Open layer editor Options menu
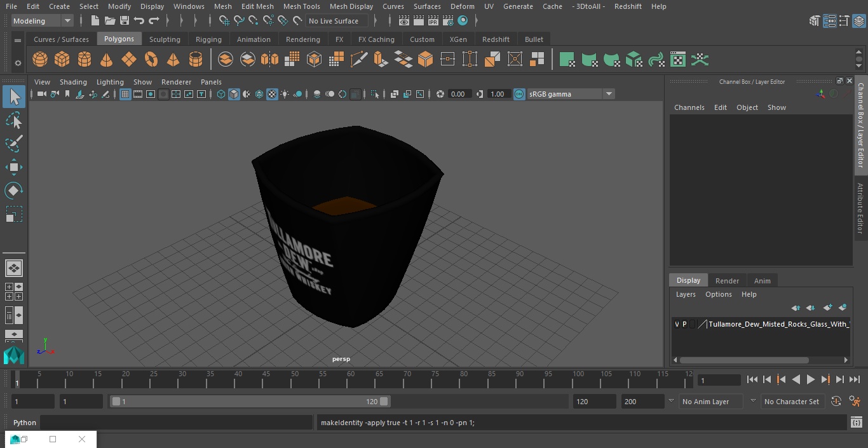868x448 pixels. 719,294
